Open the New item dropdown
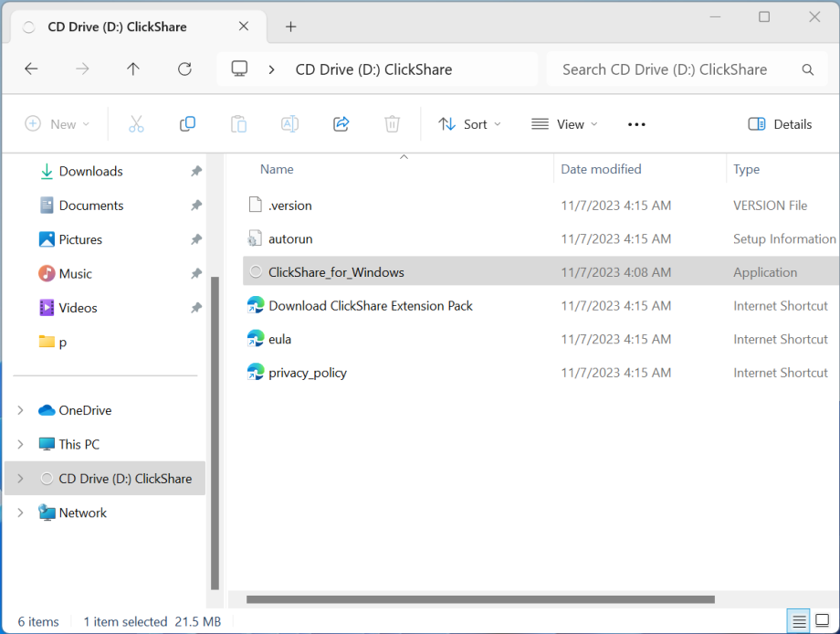The image size is (840, 634). point(58,124)
